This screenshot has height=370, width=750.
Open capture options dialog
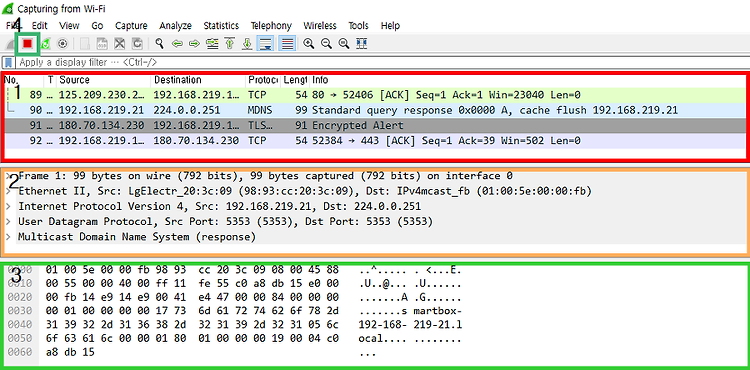tap(62, 44)
